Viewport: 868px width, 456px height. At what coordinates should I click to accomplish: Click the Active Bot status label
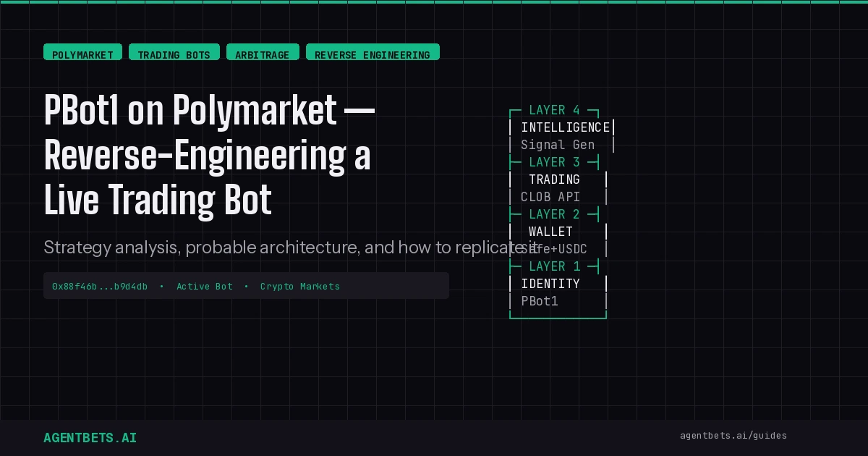(x=205, y=286)
